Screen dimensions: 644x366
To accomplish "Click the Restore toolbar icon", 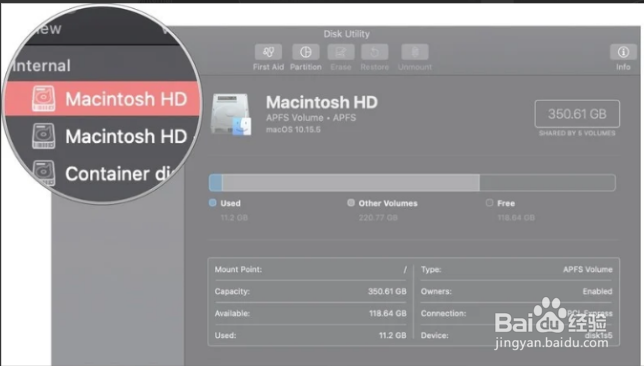I will point(375,52).
